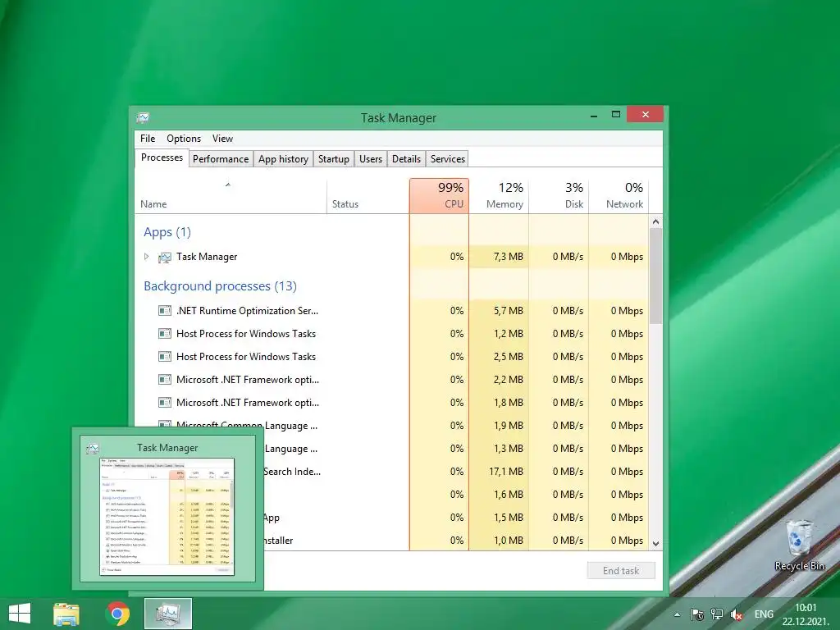Click the 7,3 MB memory value

[x=509, y=257]
